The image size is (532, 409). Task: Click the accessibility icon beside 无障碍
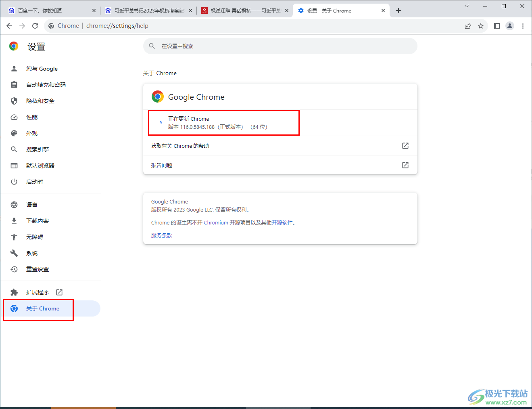(x=14, y=237)
